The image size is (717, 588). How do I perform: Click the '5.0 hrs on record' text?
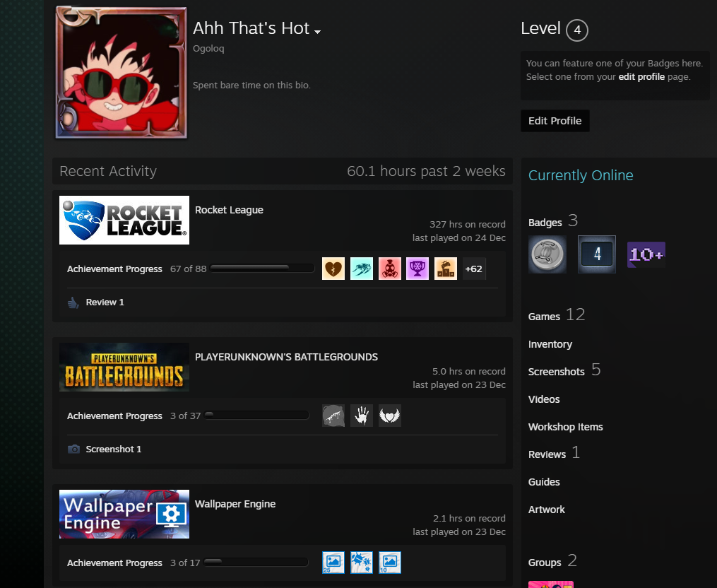[469, 371]
